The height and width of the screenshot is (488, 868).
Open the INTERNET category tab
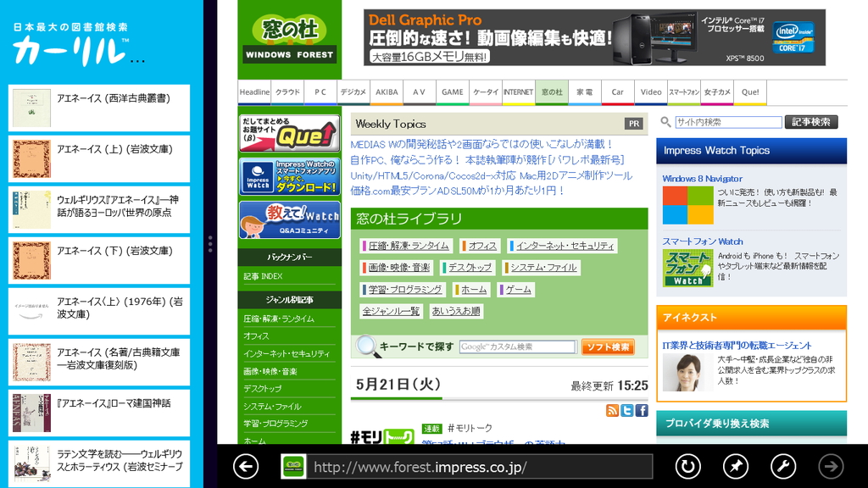[x=518, y=92]
